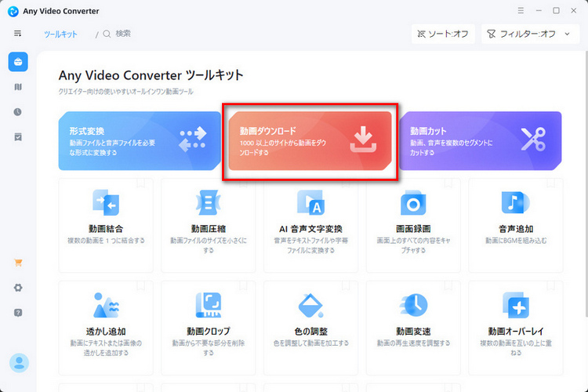Click the search magnifier icon
The height and width of the screenshot is (392, 588).
[x=107, y=34]
